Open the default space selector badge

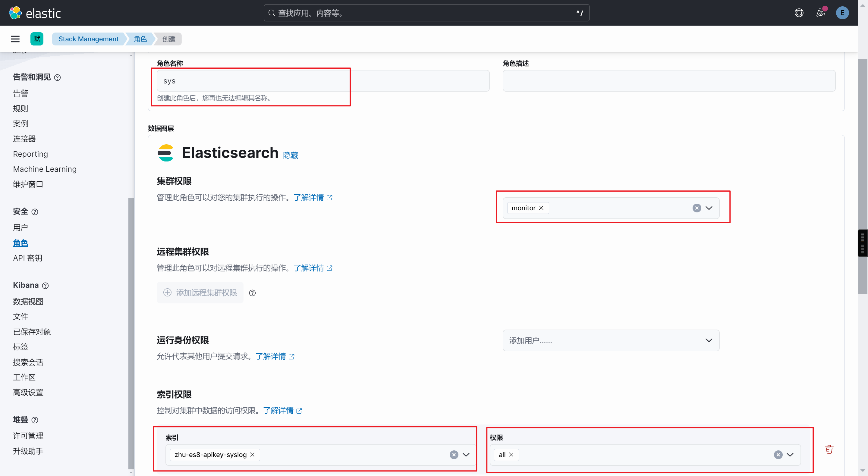[x=37, y=39]
